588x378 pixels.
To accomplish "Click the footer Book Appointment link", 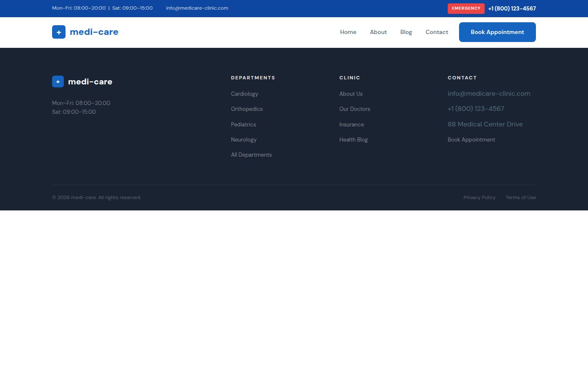I will (x=471, y=139).
